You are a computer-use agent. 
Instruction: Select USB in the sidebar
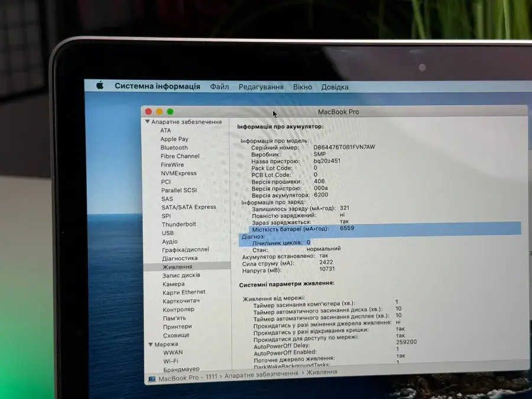tap(168, 233)
